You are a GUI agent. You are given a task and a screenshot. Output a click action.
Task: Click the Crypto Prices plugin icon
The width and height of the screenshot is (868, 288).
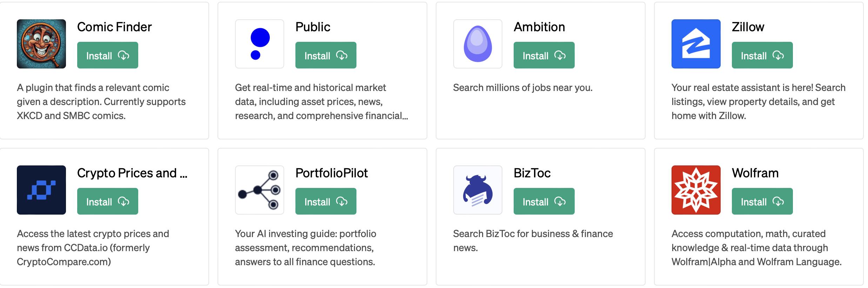[41, 190]
